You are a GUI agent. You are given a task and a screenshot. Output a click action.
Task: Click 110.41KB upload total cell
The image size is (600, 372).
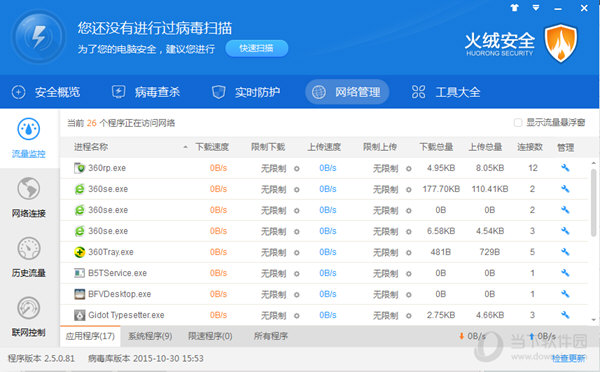(490, 189)
